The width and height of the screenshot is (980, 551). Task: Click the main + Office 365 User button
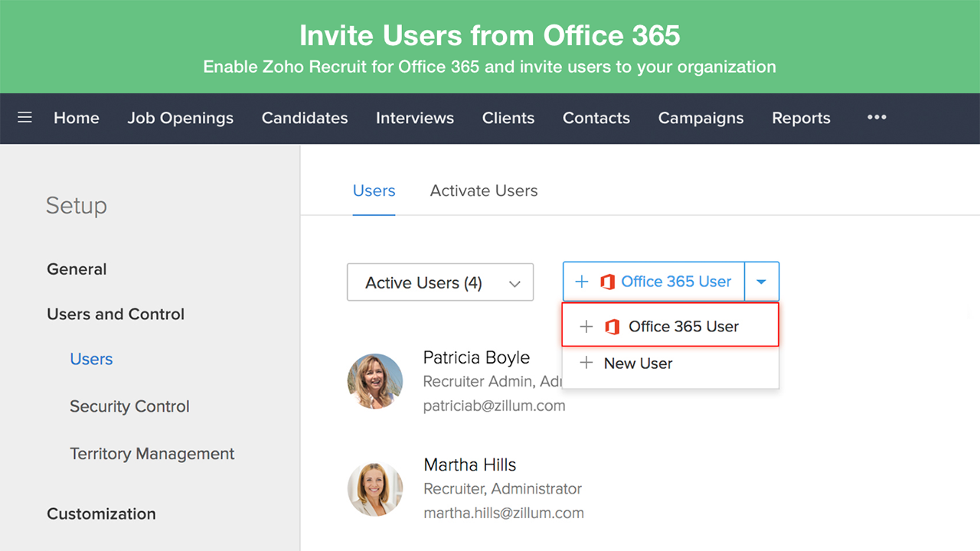pos(654,282)
